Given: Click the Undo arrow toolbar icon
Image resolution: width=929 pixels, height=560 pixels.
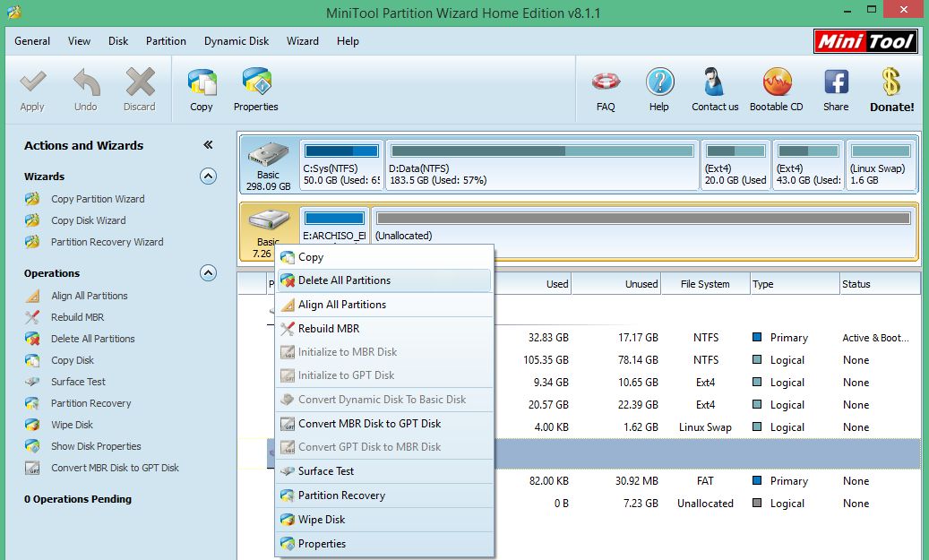Looking at the screenshot, I should pos(86,83).
